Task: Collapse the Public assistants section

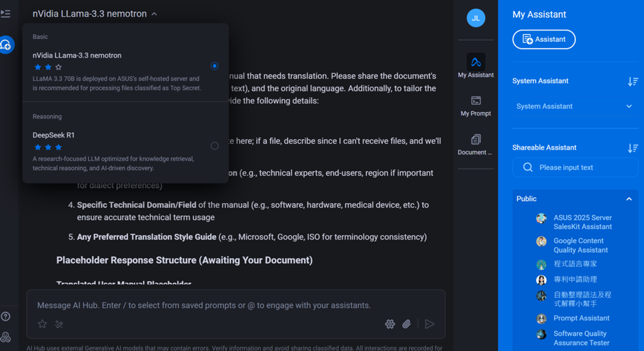Action: (x=629, y=199)
